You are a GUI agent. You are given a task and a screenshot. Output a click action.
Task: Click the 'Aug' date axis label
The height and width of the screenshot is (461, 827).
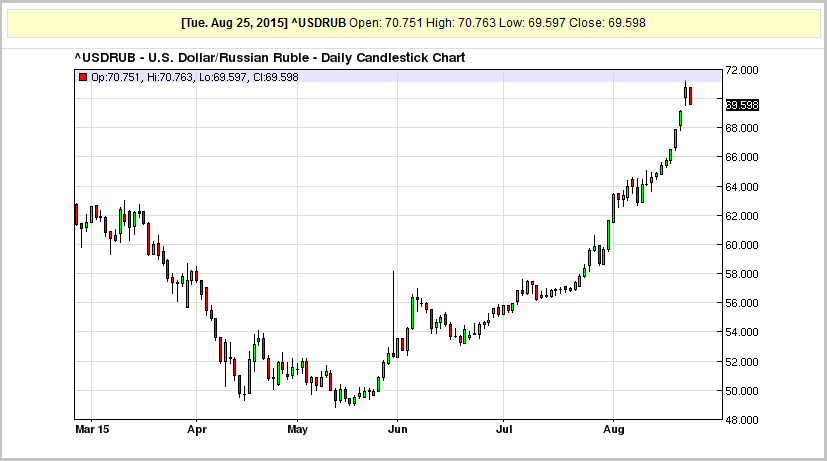pyautogui.click(x=613, y=430)
